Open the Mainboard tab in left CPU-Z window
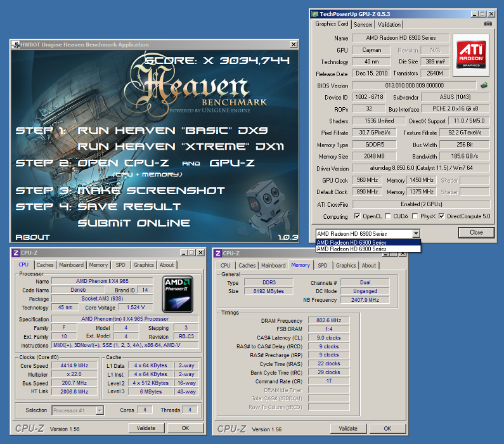 [71, 265]
